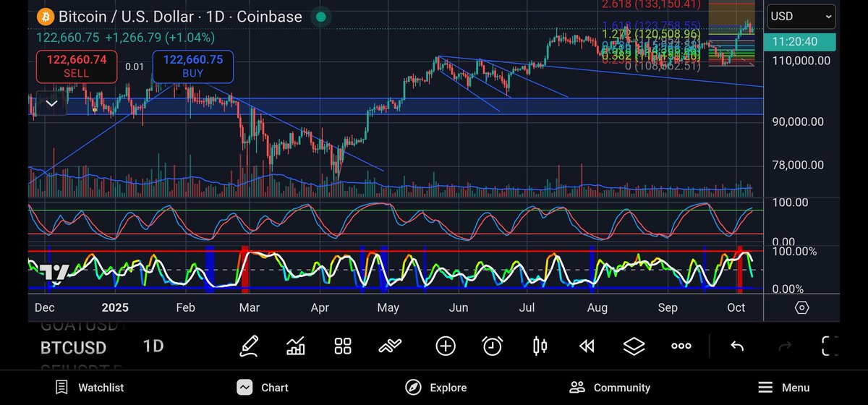The height and width of the screenshot is (405, 868).
Task: Click the 90,000.00 price axis label
Action: point(799,121)
